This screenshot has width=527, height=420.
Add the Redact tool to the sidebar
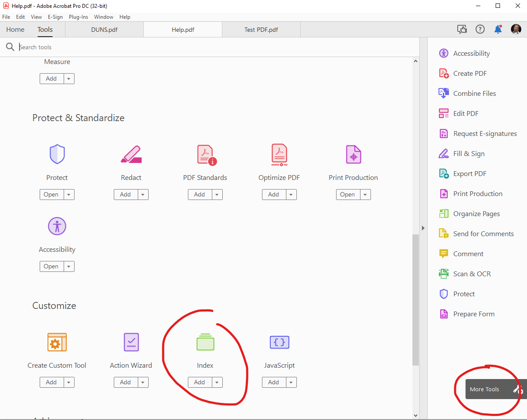125,194
